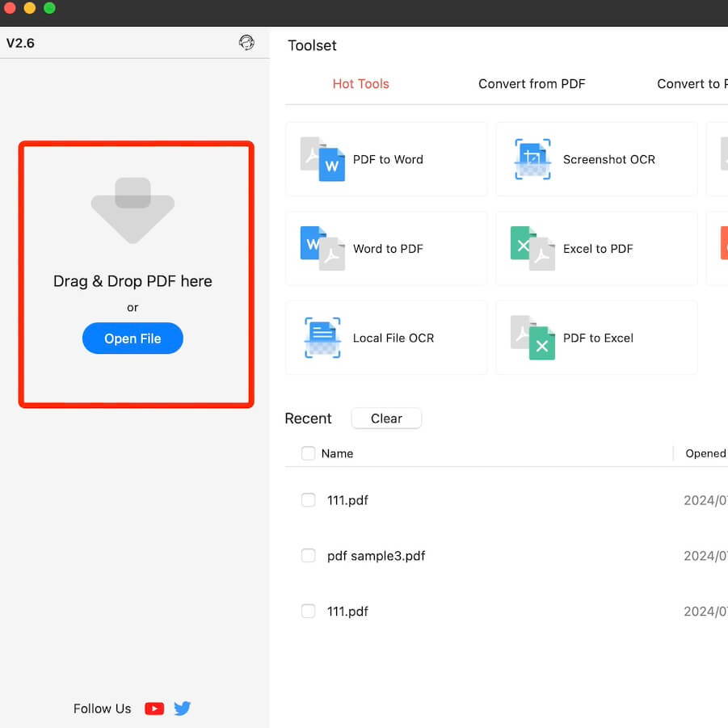Image resolution: width=728 pixels, height=728 pixels.
Task: Select the Local File OCR label
Action: 393,338
